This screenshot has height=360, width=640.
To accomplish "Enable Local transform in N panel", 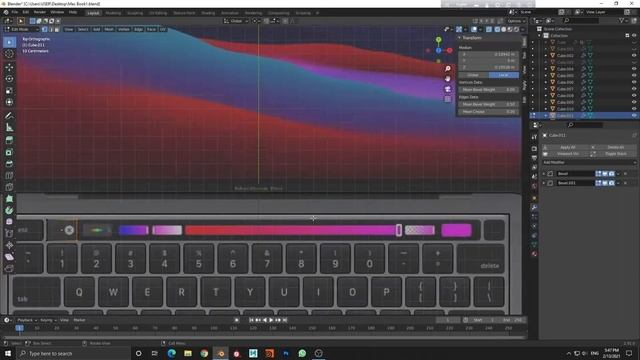I will [x=504, y=75].
